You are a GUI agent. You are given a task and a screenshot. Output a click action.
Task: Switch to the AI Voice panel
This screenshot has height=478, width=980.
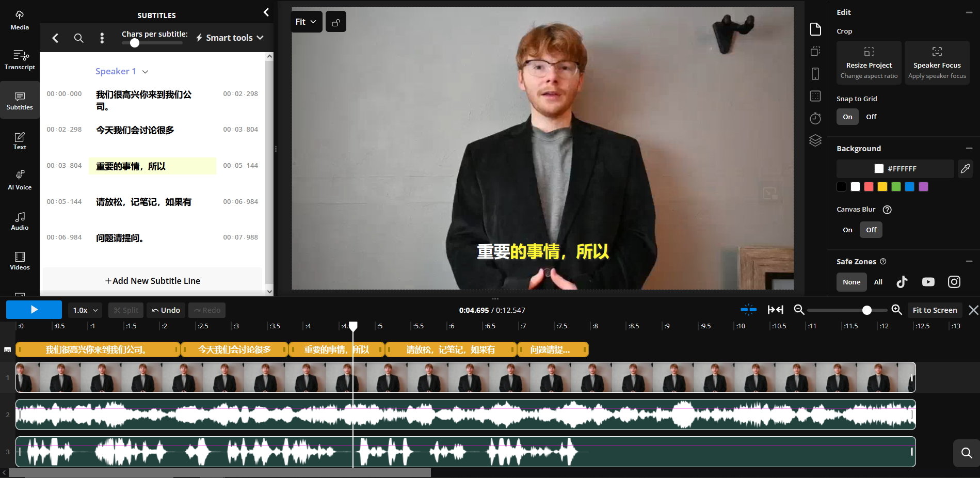(x=20, y=179)
